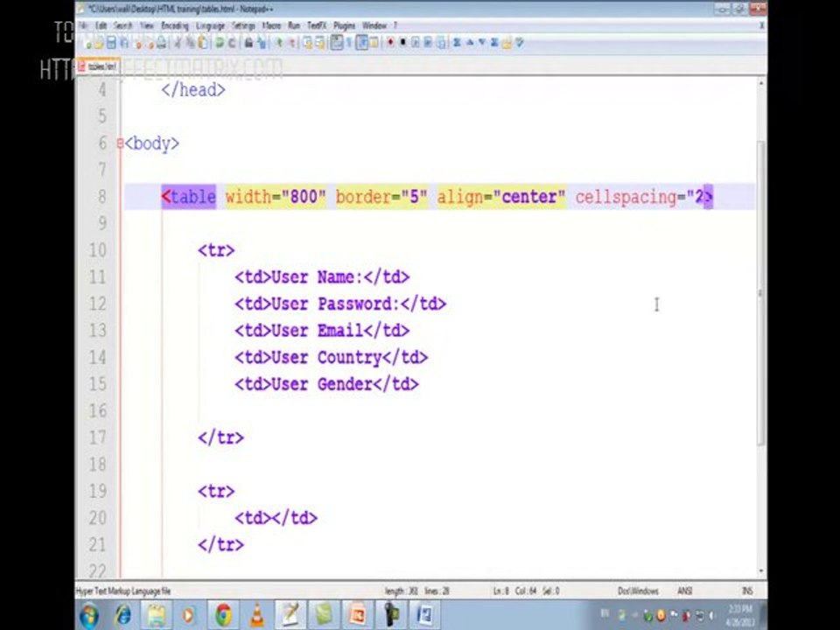Click in 'User Email' code line
The image size is (840, 630).
coord(322,331)
